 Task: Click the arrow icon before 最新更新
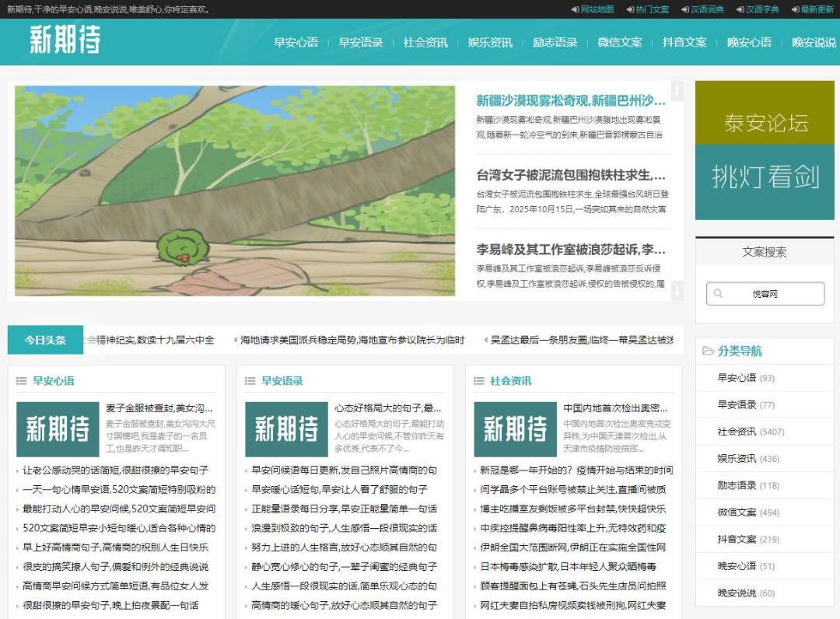[795, 9]
